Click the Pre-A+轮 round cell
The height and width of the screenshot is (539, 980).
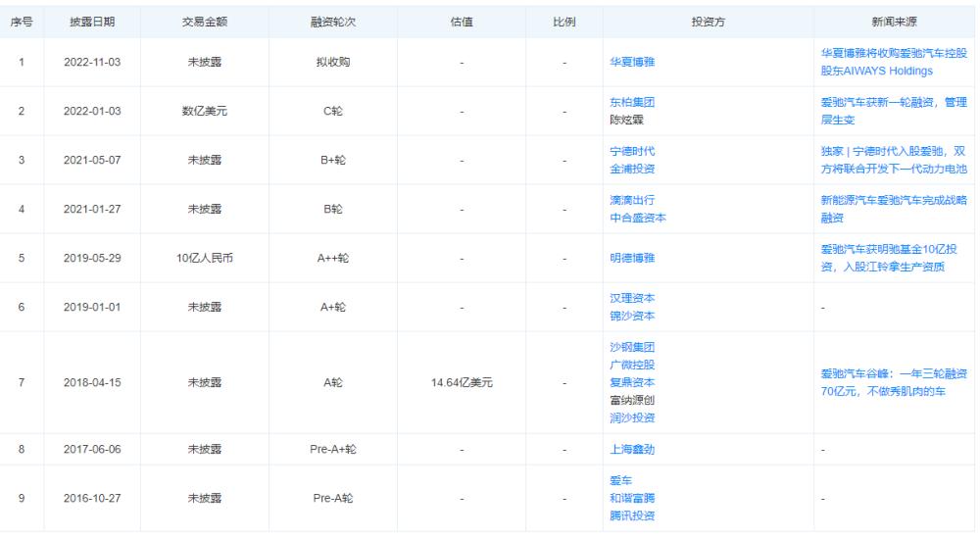click(x=332, y=449)
